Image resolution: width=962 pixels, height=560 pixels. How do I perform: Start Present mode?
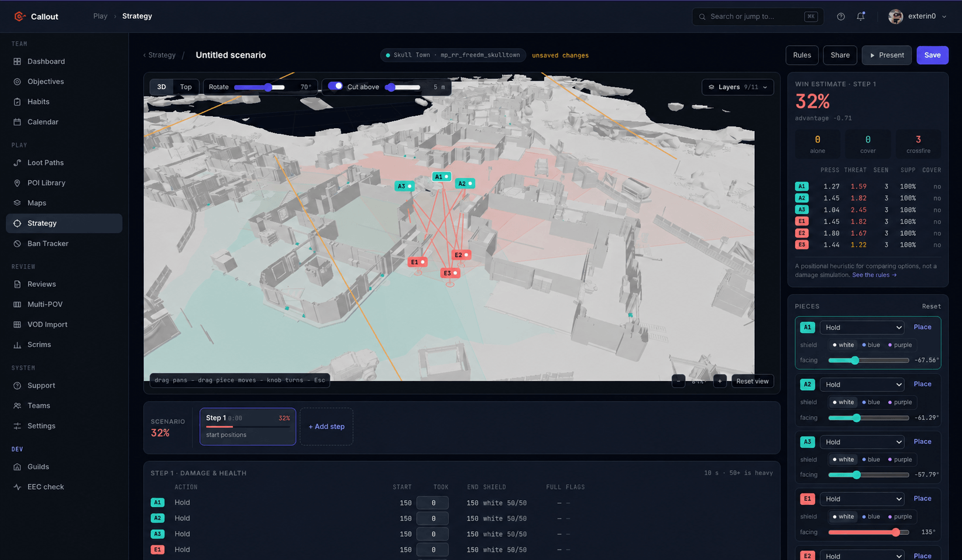887,55
